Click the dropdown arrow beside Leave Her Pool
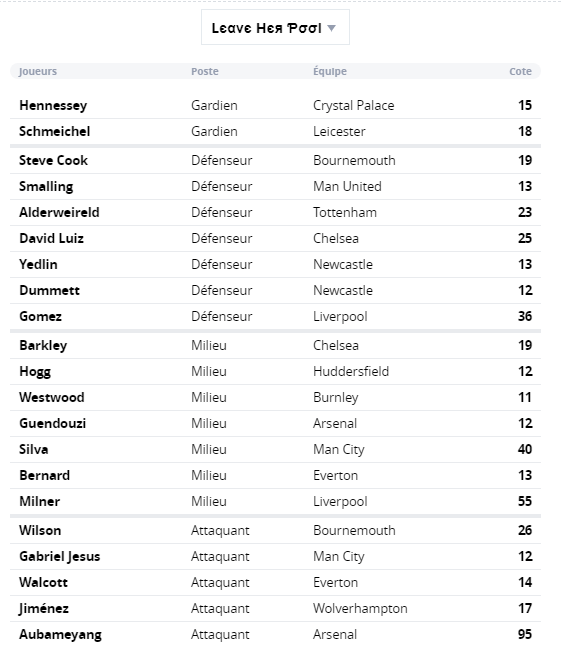This screenshot has height=655, width=562. click(331, 28)
